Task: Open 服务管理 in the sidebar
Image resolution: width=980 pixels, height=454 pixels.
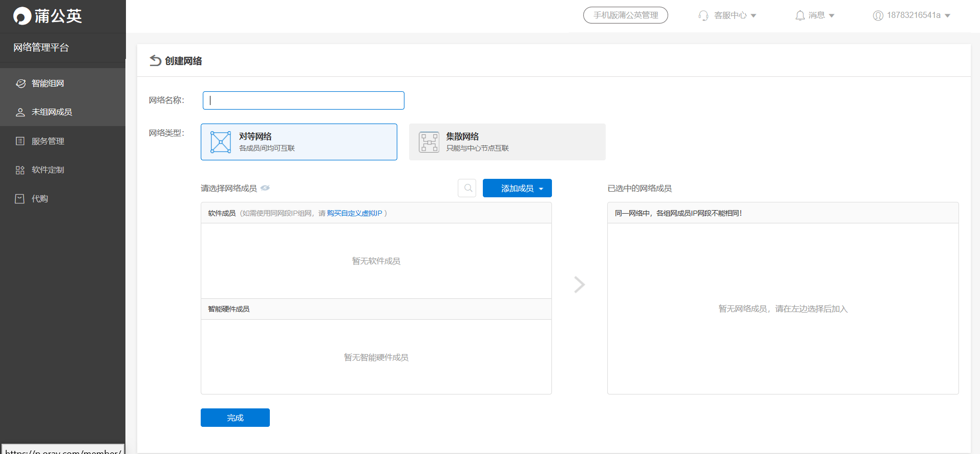Action: 62,141
